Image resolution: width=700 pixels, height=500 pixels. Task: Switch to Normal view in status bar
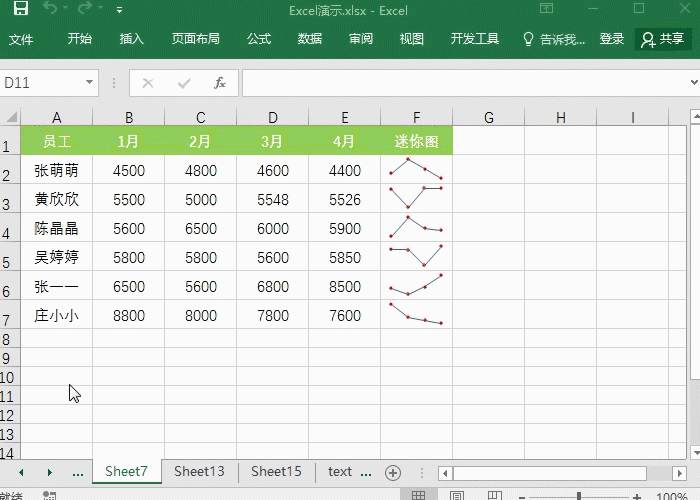click(419, 495)
